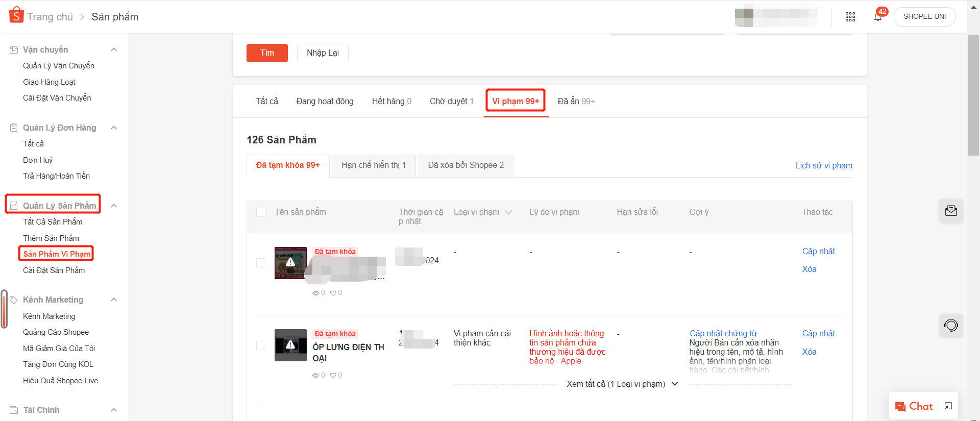
Task: Collapse the Kênh Marketing section chevron
Action: (114, 300)
